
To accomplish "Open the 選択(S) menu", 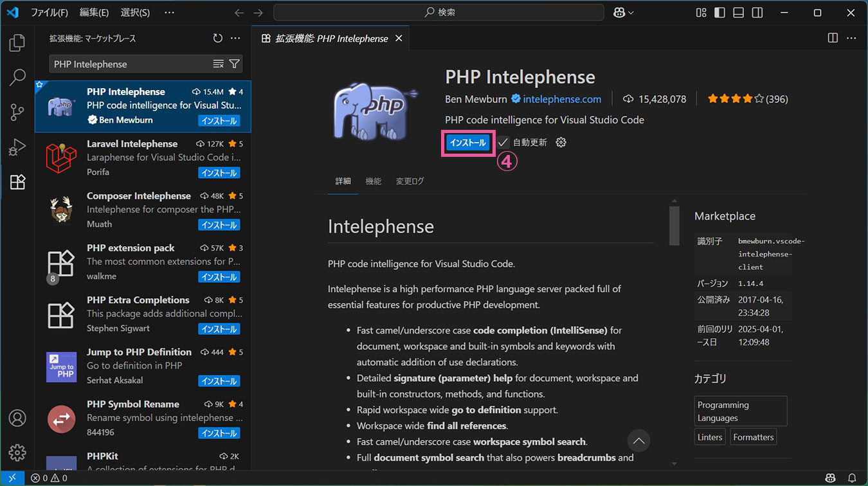I will pyautogui.click(x=135, y=12).
